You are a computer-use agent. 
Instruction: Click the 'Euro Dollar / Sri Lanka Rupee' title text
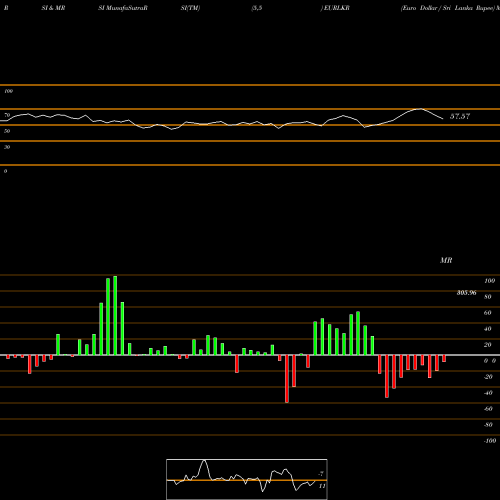pyautogui.click(x=447, y=8)
